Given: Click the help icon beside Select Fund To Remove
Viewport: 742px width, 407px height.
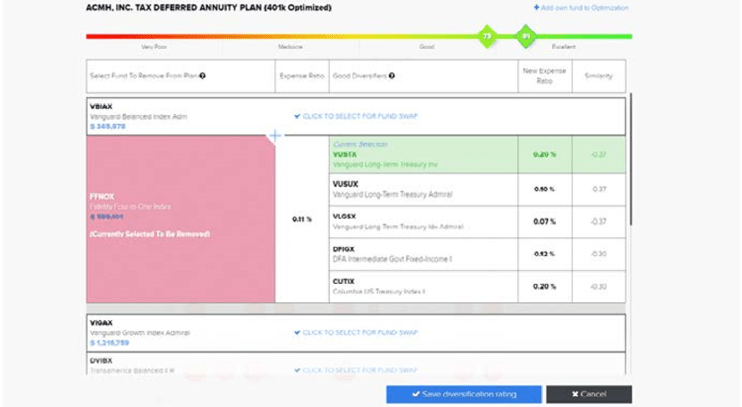Looking at the screenshot, I should pyautogui.click(x=203, y=76).
